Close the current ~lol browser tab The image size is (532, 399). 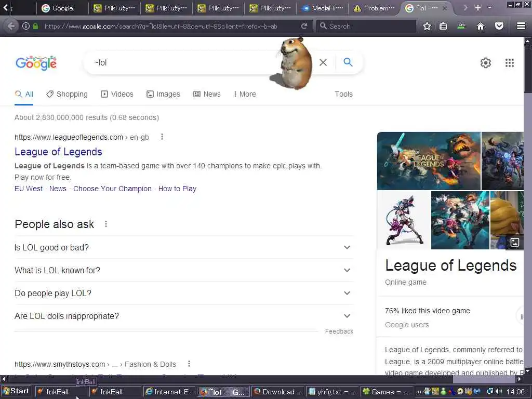[445, 8]
